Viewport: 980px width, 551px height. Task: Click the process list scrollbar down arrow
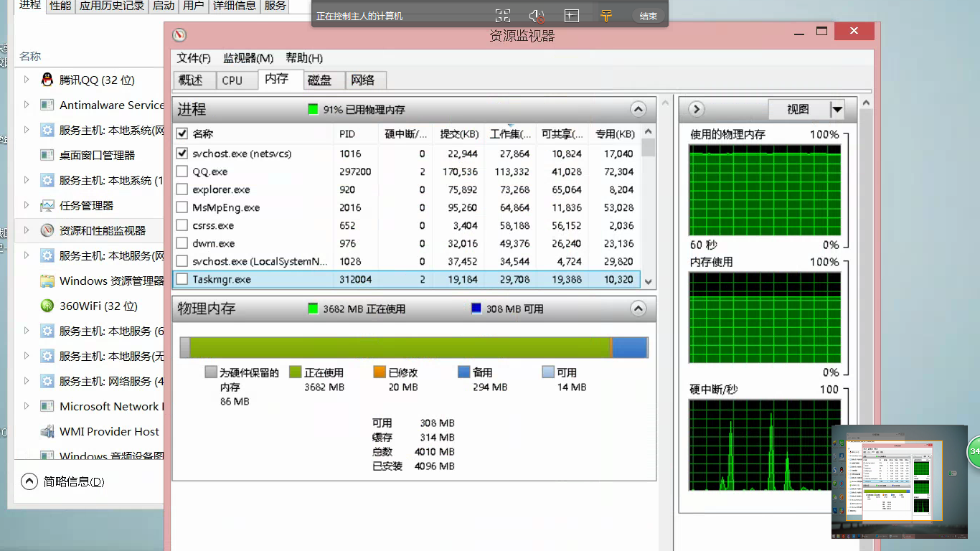[649, 281]
